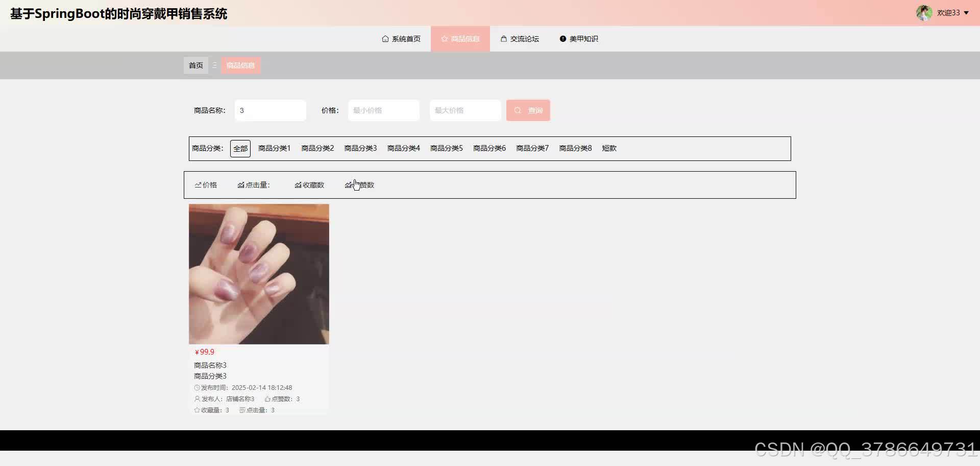Click the 店铺名称3 publisher text
This screenshot has width=980, height=466.
240,399
